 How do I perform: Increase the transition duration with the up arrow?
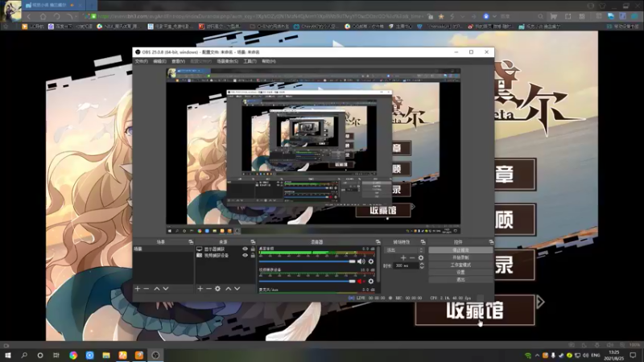pos(422,264)
